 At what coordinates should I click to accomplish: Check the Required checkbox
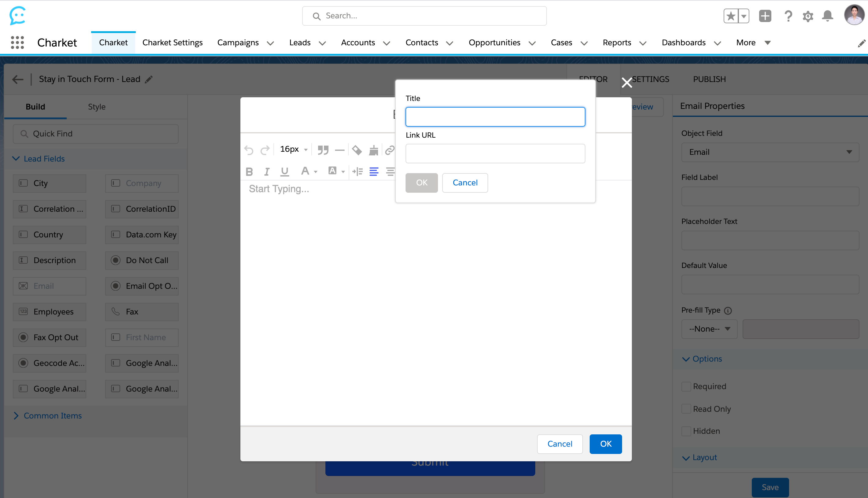pyautogui.click(x=686, y=386)
